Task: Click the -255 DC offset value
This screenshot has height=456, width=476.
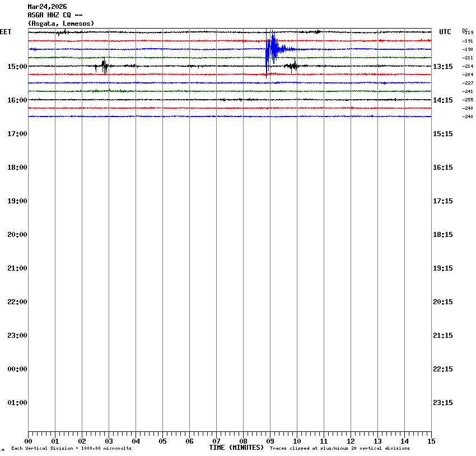Action: [468, 100]
